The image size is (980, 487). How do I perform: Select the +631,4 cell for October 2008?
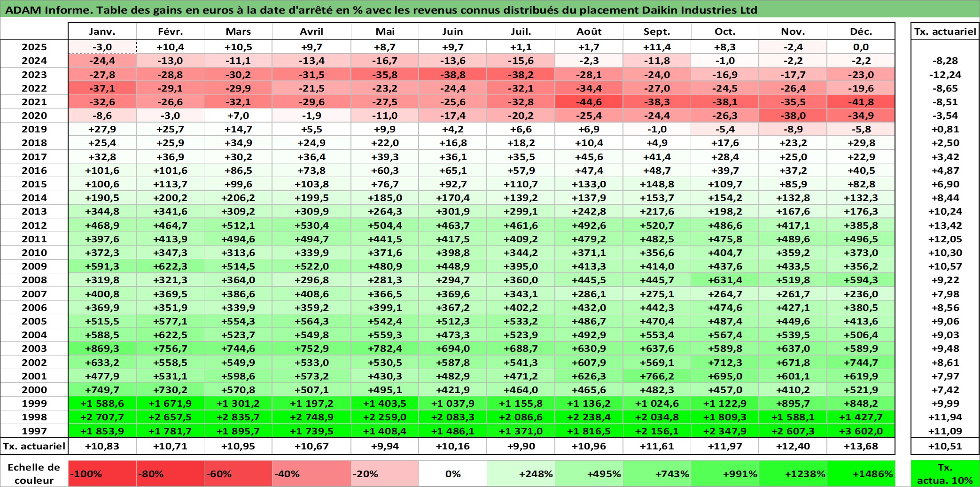[x=725, y=280]
